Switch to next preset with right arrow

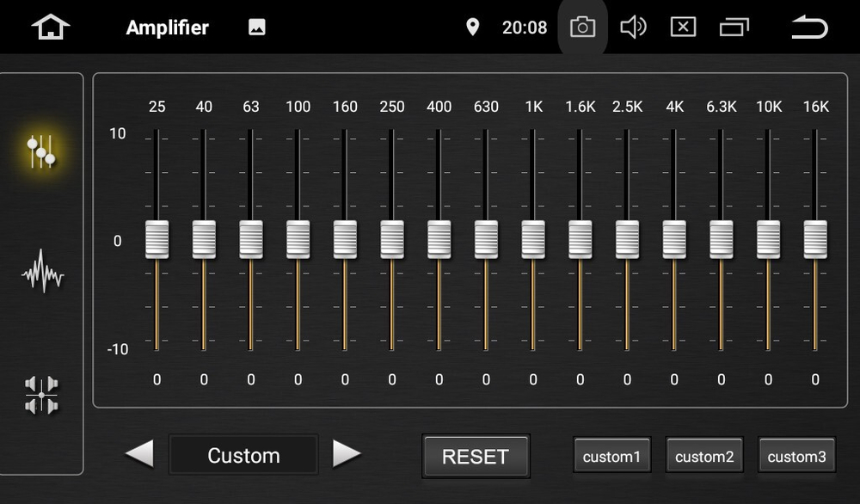[347, 454]
